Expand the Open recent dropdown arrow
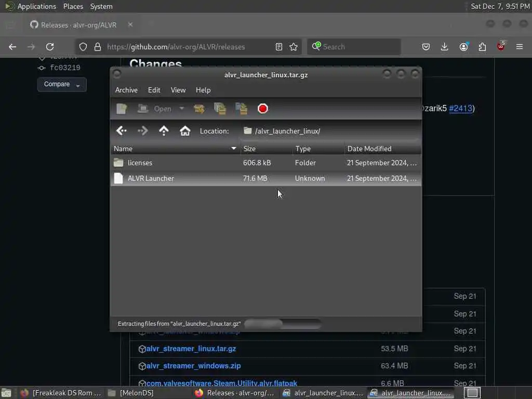Viewport: 532px width, 399px height. 181,109
